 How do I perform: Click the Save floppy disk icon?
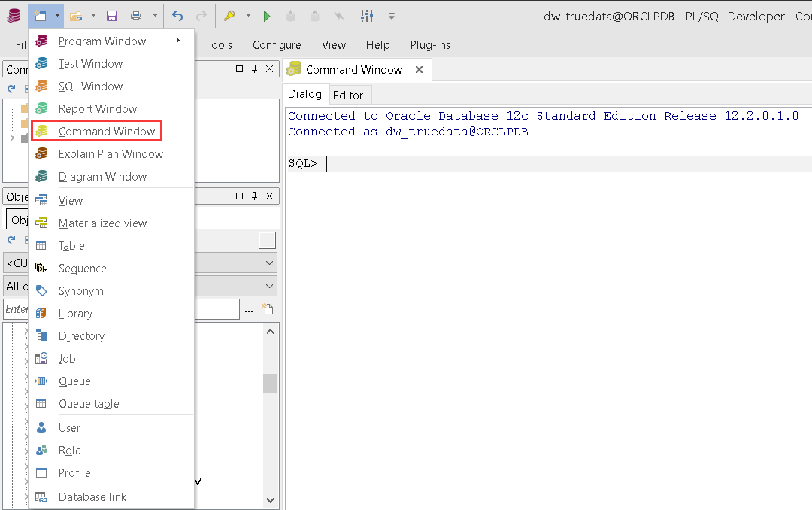tap(112, 16)
